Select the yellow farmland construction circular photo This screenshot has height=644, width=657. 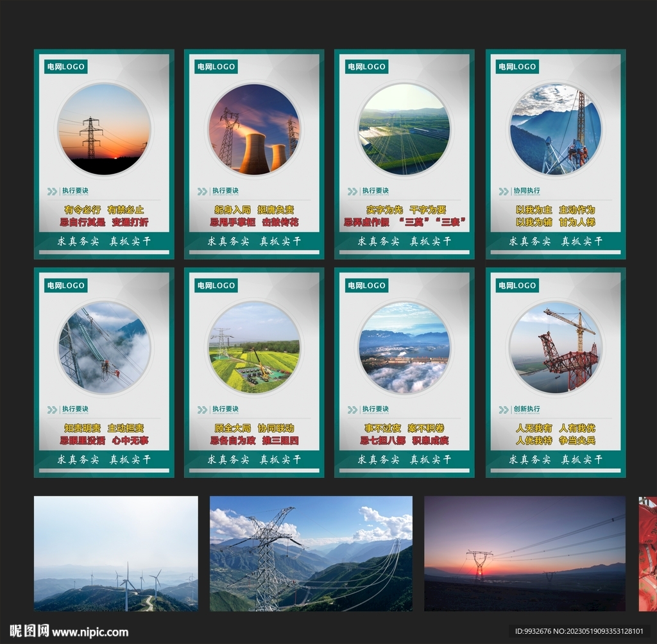tap(254, 348)
